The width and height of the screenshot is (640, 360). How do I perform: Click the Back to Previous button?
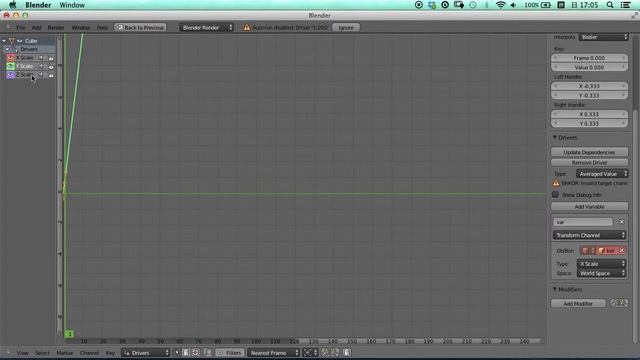click(140, 27)
